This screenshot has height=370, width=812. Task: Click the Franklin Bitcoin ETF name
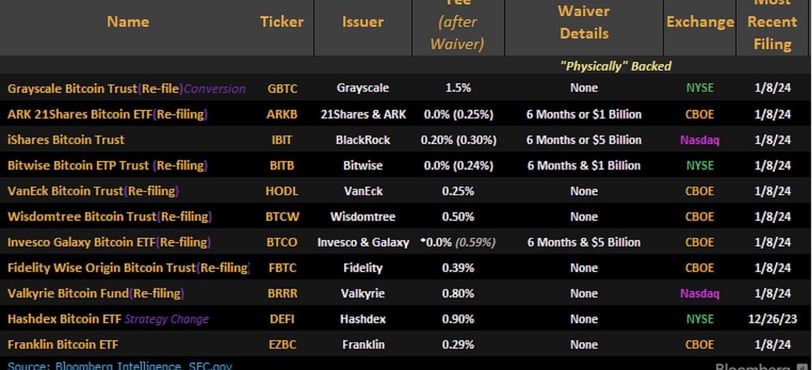coord(60,345)
